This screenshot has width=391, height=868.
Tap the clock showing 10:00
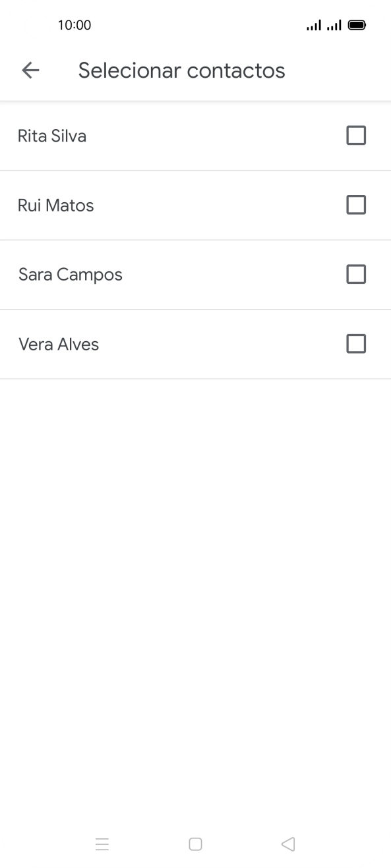coord(76,25)
